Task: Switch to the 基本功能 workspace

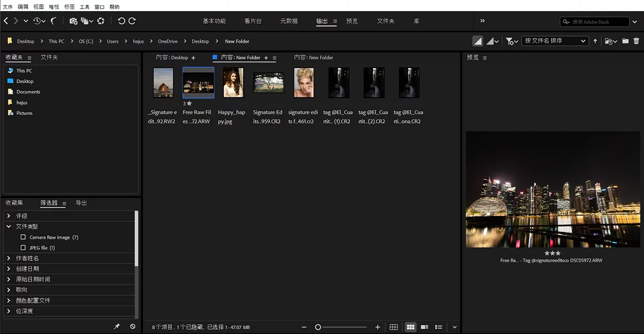Action: coord(214,21)
